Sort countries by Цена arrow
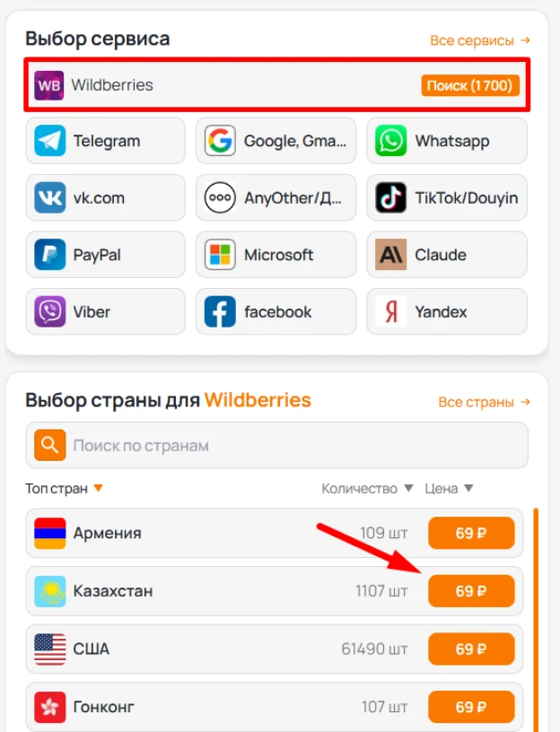The height and width of the screenshot is (732, 560). pos(468,488)
